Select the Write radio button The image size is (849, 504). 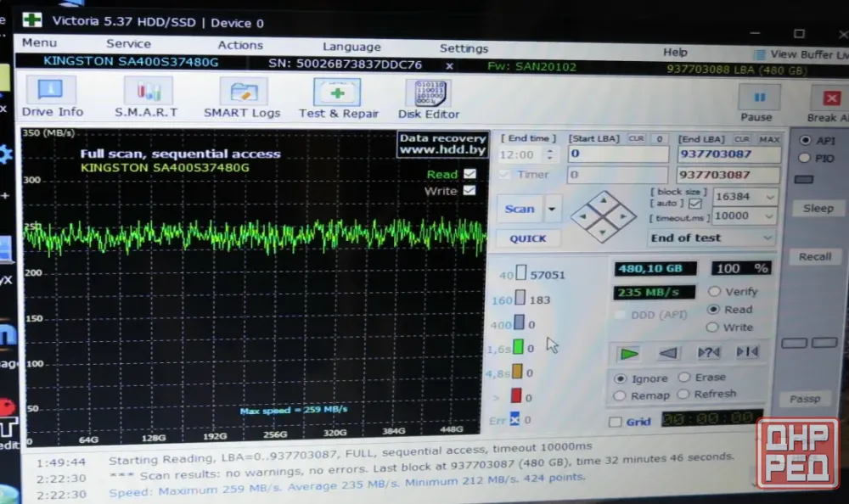click(x=712, y=327)
